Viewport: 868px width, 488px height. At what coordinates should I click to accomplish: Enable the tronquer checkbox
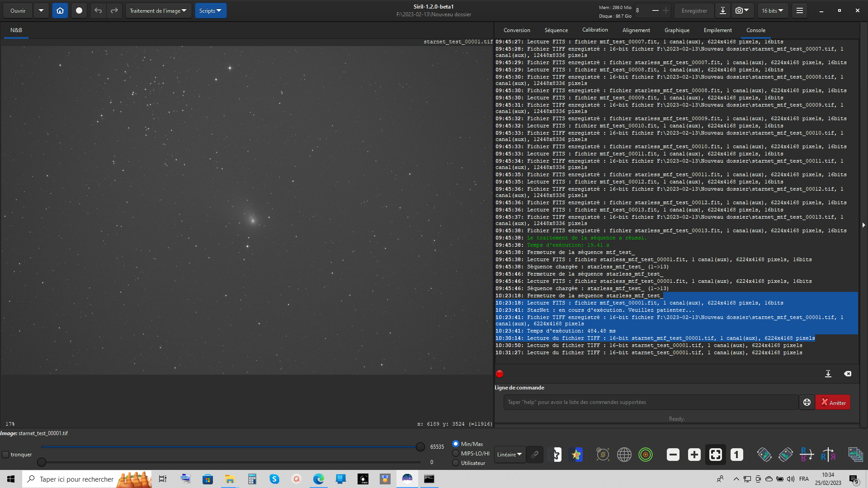(x=6, y=455)
